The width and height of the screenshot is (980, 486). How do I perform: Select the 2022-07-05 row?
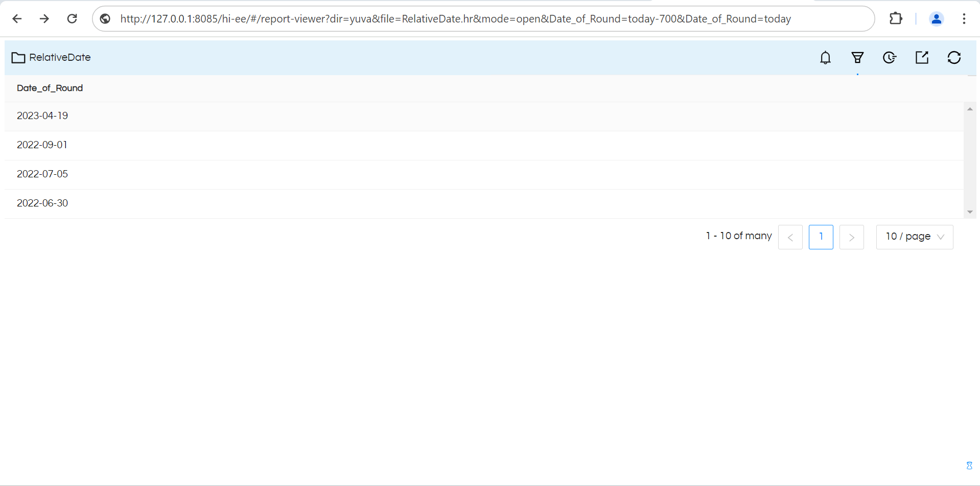pos(484,174)
